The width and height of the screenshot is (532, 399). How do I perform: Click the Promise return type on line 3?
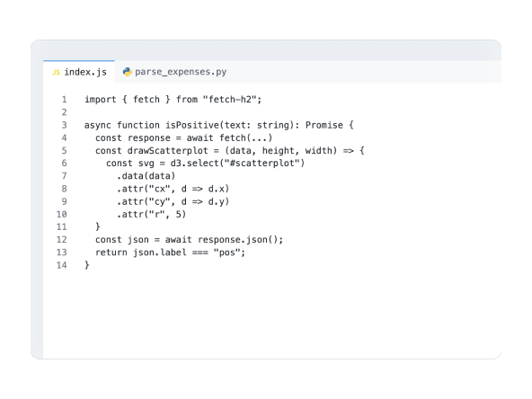324,125
